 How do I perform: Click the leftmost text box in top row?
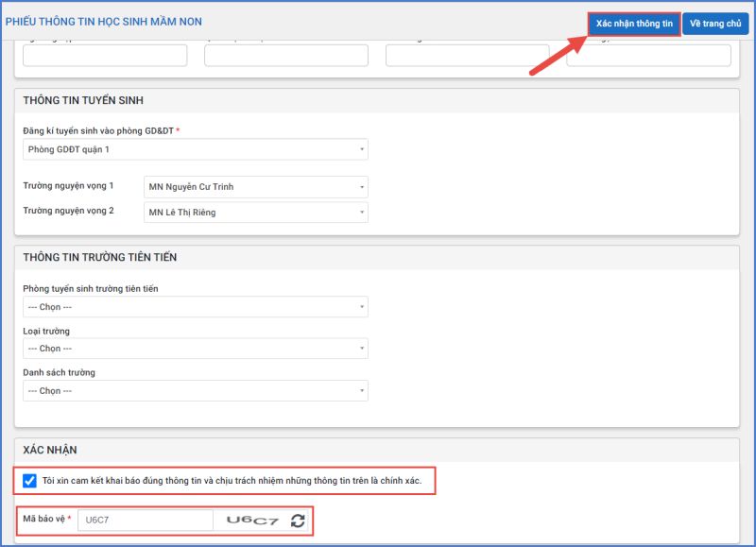(x=105, y=56)
